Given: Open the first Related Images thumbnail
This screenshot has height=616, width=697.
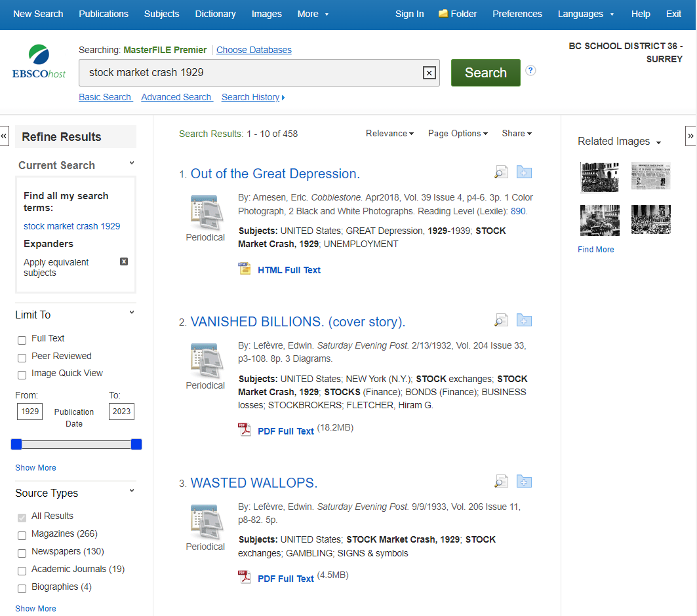Looking at the screenshot, I should tap(600, 177).
